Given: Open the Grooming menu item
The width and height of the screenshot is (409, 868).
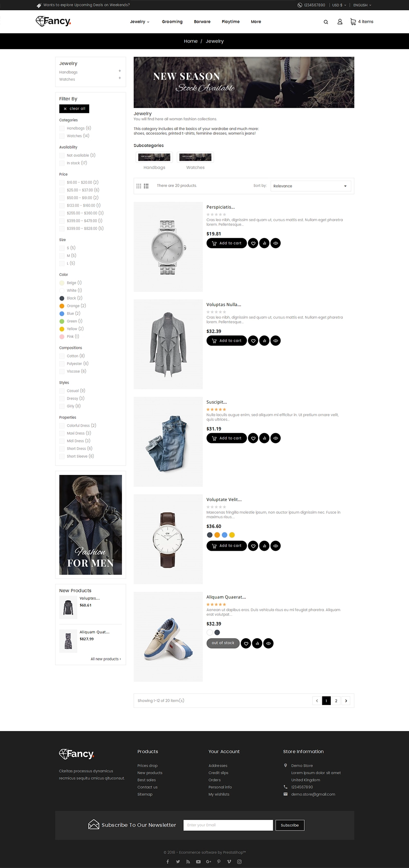Looking at the screenshot, I should click(172, 22).
